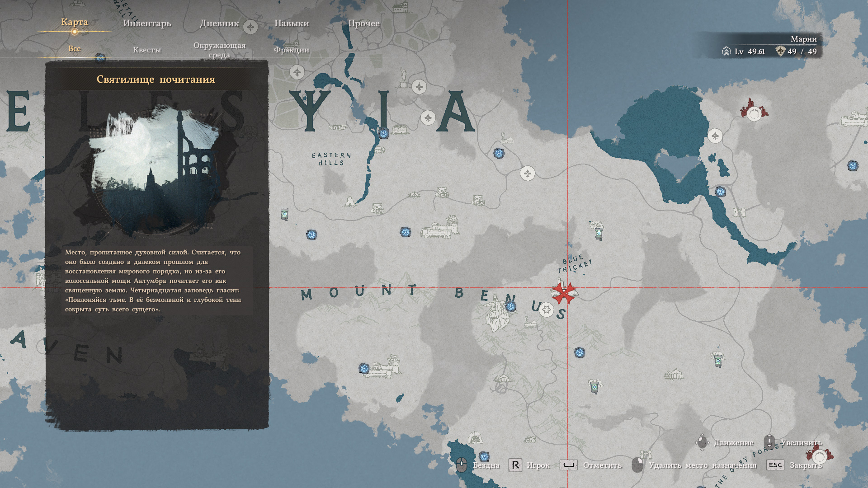Filter map by Квесты
Image resolution: width=868 pixels, height=488 pixels.
point(147,50)
